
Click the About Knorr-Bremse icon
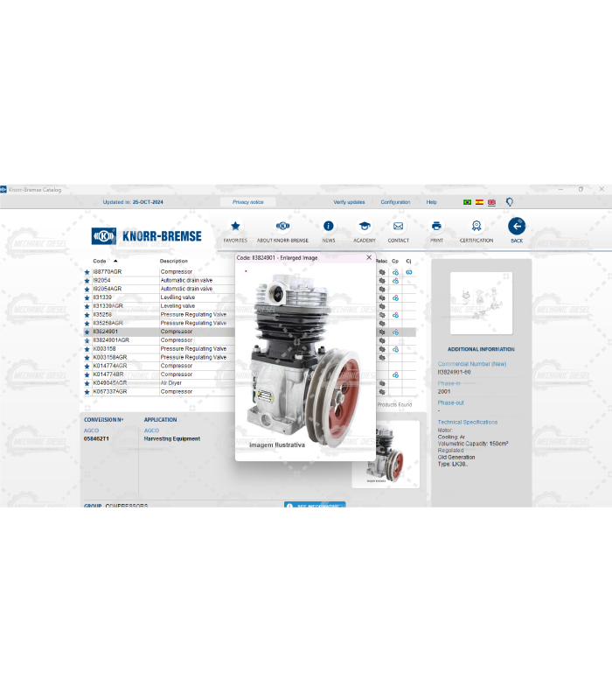click(x=282, y=226)
